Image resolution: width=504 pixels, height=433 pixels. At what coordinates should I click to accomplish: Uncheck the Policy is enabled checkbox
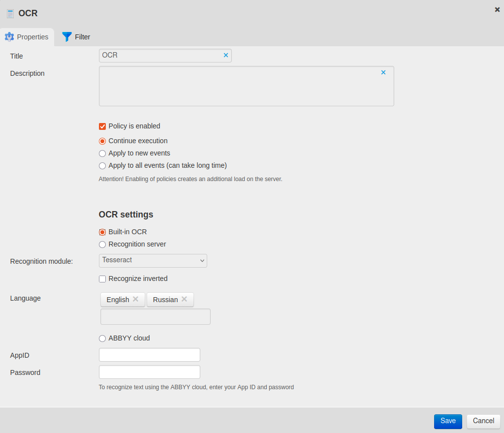coord(102,126)
